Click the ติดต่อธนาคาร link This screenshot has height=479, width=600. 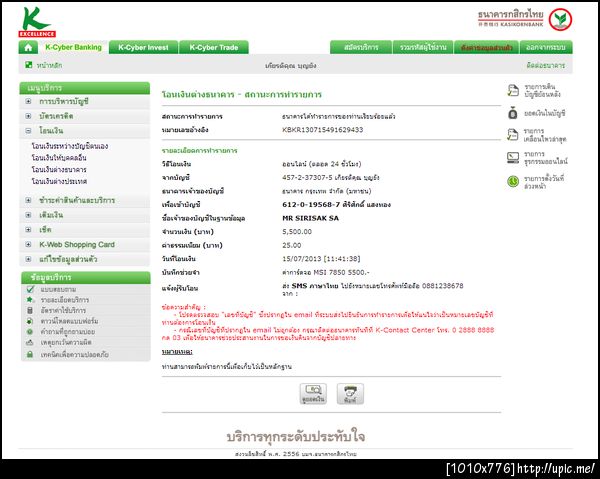(545, 65)
